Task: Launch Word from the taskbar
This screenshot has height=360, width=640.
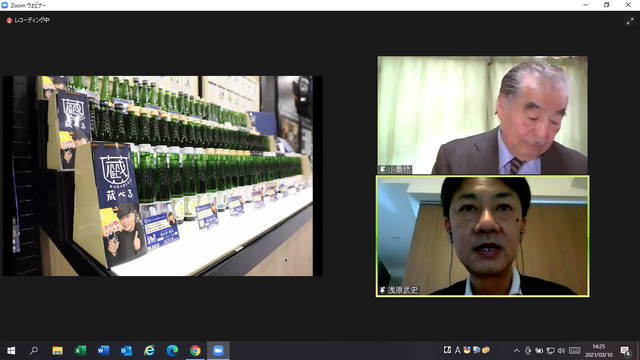Action: pos(103,351)
